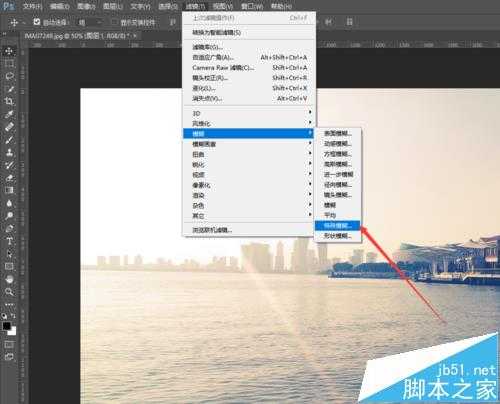Select the Brush tool
Screen dimensions: 500x404
tap(9, 140)
